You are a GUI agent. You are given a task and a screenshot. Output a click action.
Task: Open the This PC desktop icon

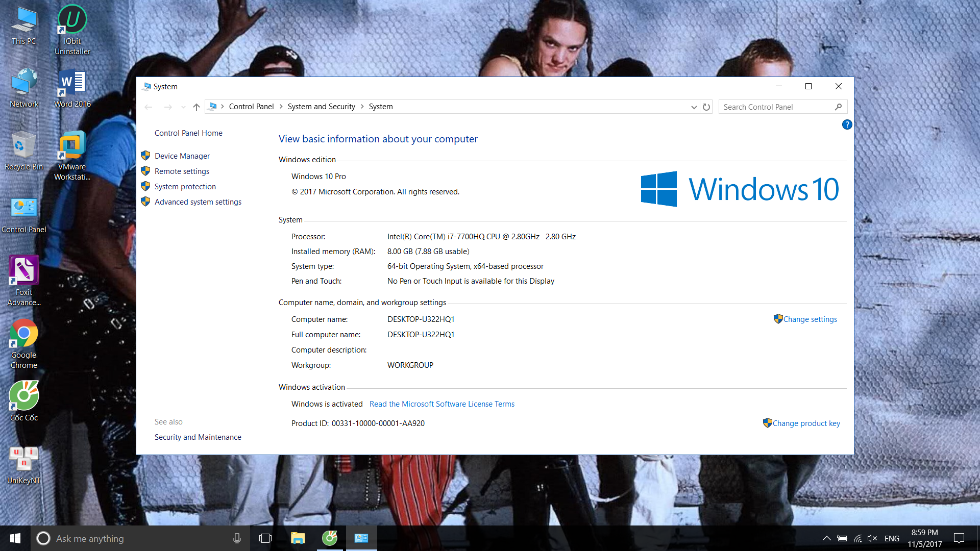[24, 26]
